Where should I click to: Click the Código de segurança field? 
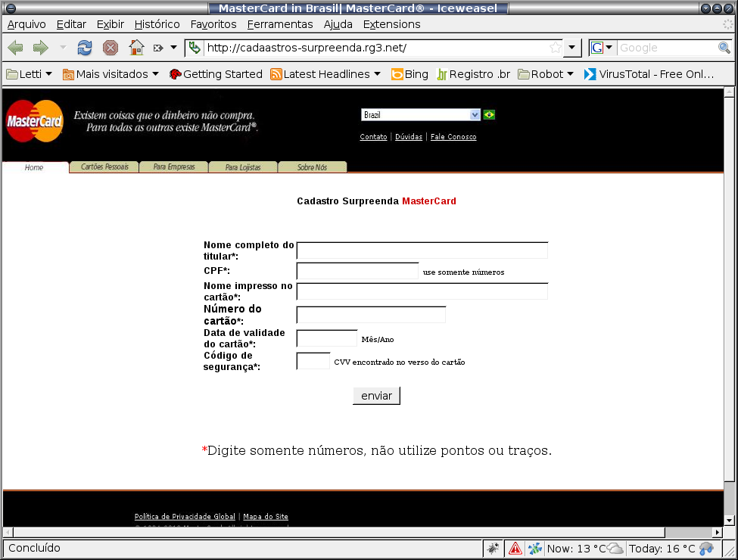pyautogui.click(x=313, y=361)
